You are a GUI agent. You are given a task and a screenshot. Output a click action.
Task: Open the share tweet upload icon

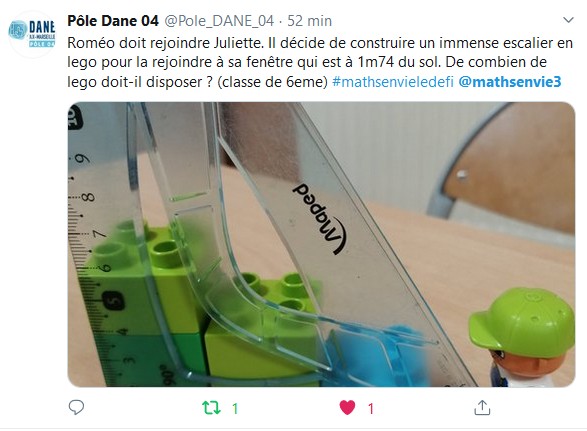click(482, 408)
